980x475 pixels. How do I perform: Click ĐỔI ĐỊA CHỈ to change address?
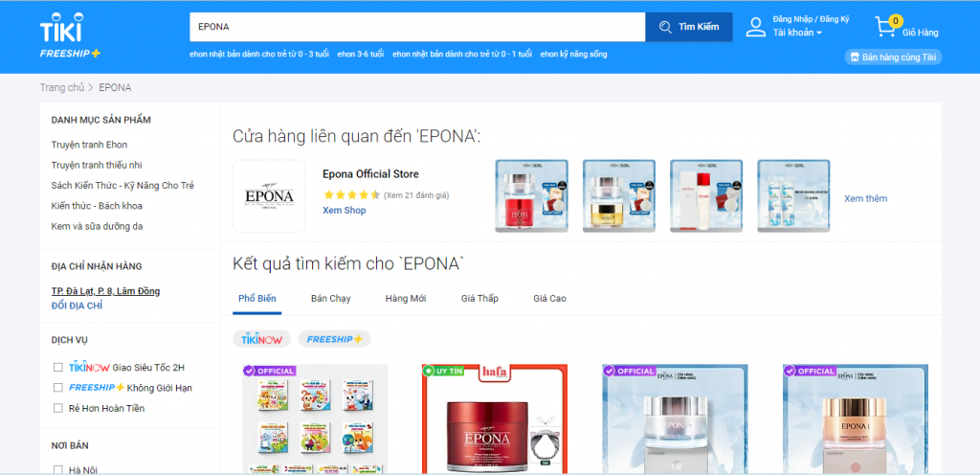(77, 305)
